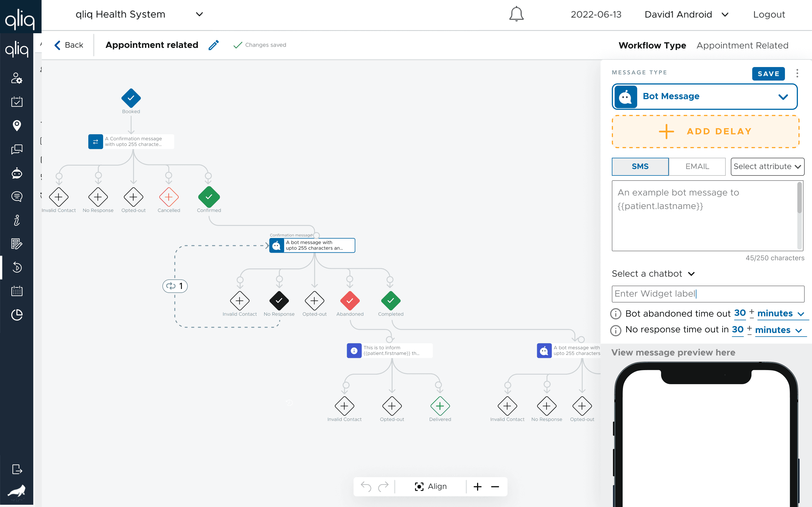Screen dimensions: 812x507
Task: Click the Enter Widget label input field
Action: (708, 294)
